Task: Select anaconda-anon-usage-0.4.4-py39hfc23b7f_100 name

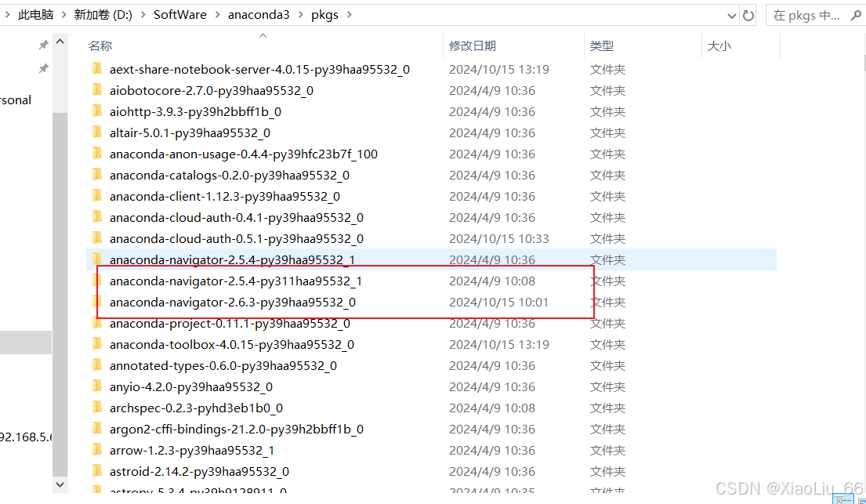Action: click(x=244, y=154)
